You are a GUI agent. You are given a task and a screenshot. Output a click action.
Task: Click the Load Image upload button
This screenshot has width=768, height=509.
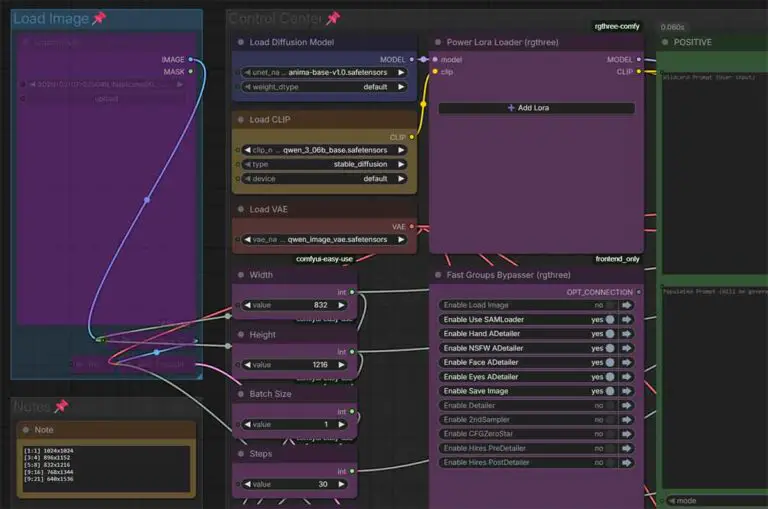tap(106, 99)
